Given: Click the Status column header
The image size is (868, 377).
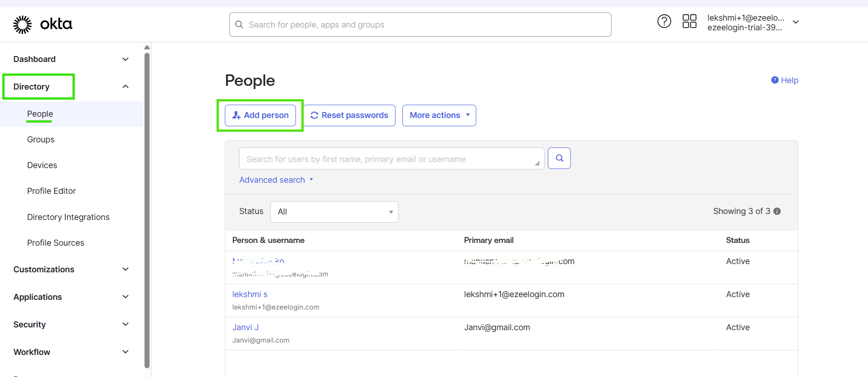Looking at the screenshot, I should pos(738,240).
